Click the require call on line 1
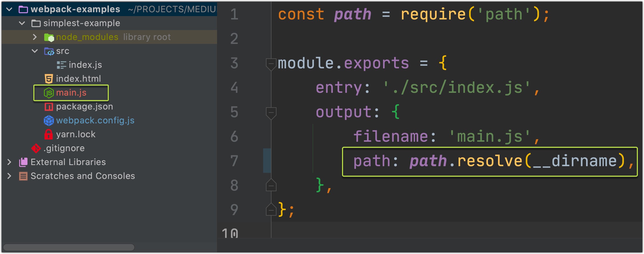The image size is (644, 254). pyautogui.click(x=433, y=14)
